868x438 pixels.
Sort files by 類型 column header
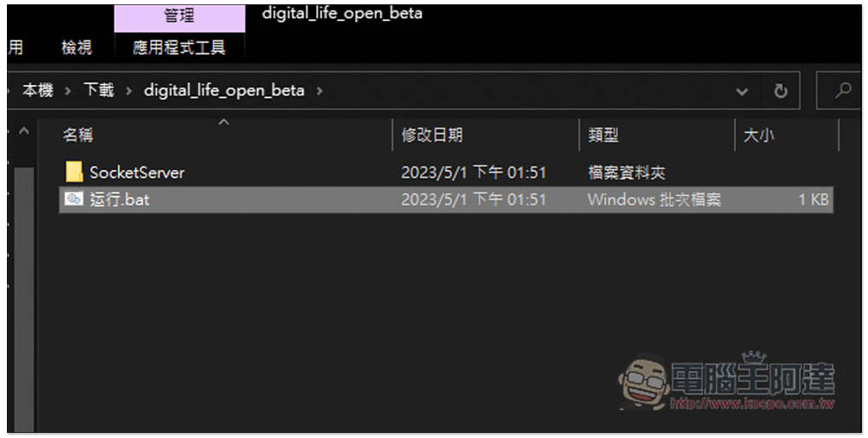(x=603, y=135)
